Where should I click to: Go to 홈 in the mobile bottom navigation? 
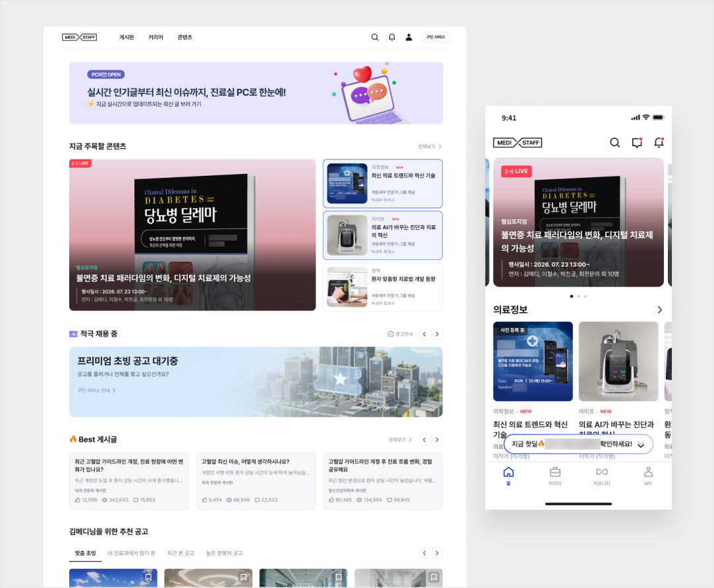pyautogui.click(x=508, y=476)
